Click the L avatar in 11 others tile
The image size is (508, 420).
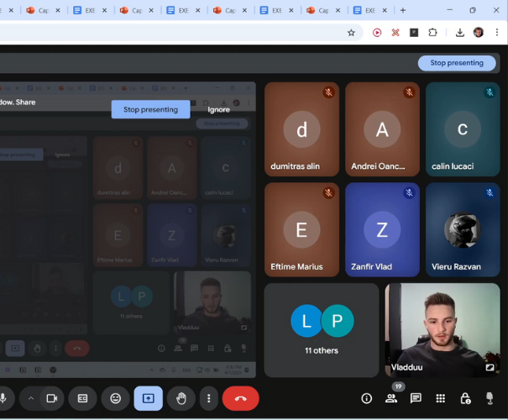pyautogui.click(x=306, y=321)
